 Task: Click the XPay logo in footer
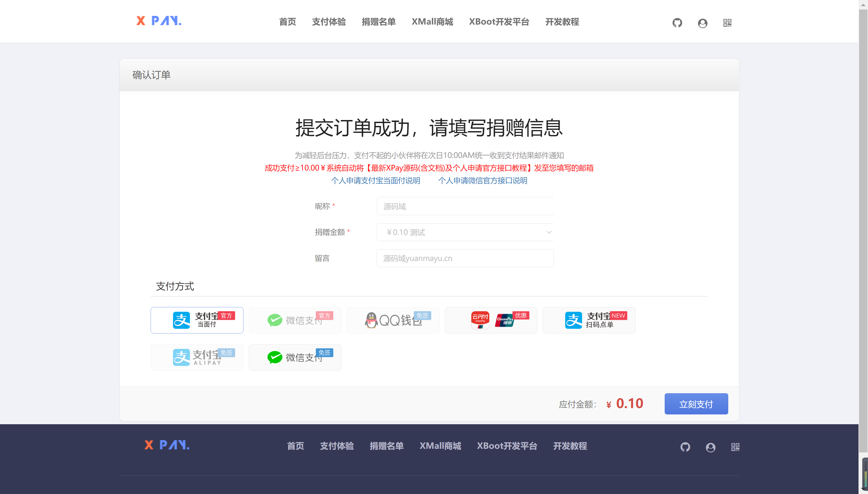[x=167, y=445]
